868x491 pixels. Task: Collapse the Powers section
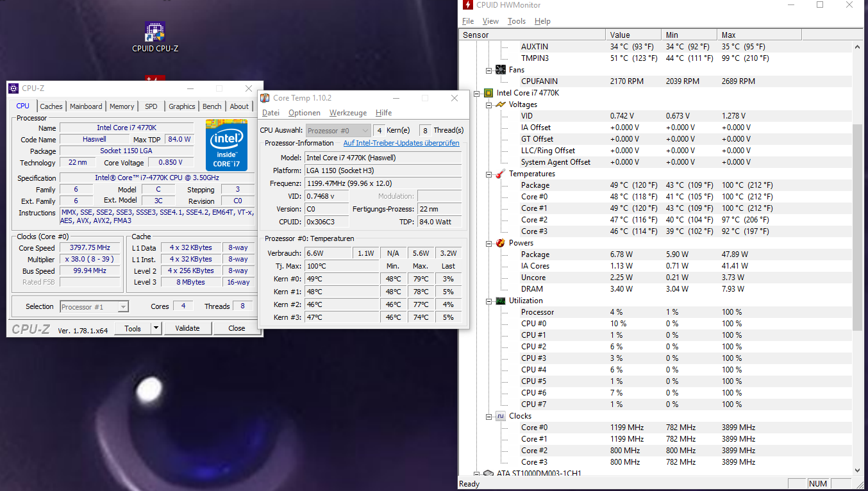pos(489,243)
